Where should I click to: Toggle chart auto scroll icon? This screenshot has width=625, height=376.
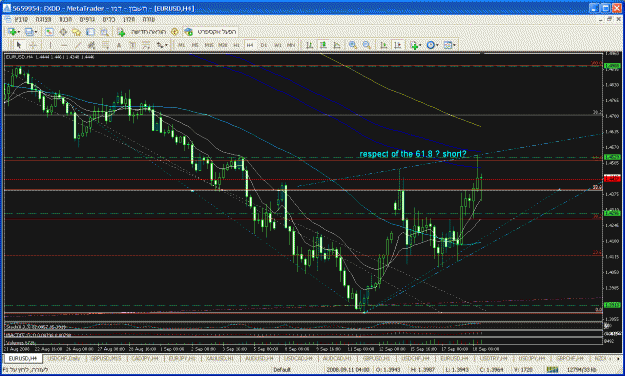coord(383,45)
